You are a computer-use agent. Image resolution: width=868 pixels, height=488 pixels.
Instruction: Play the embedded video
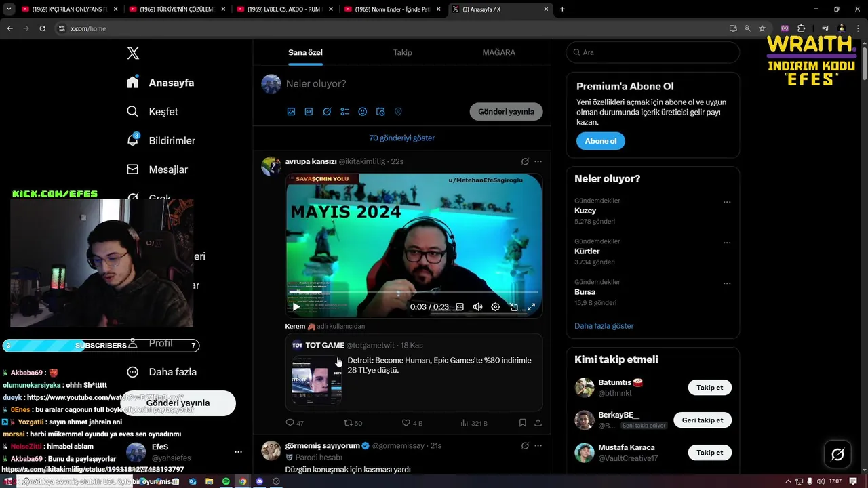coord(296,307)
